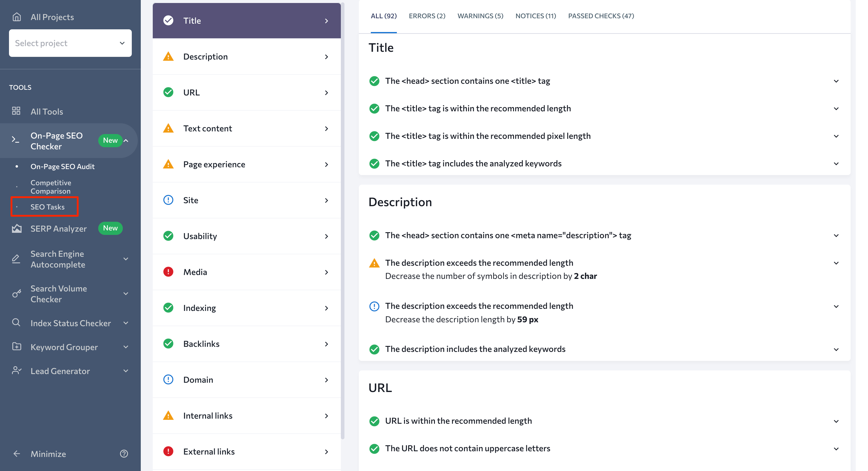The height and width of the screenshot is (471, 868).
Task: Toggle the Media error status indicator
Action: (167, 271)
